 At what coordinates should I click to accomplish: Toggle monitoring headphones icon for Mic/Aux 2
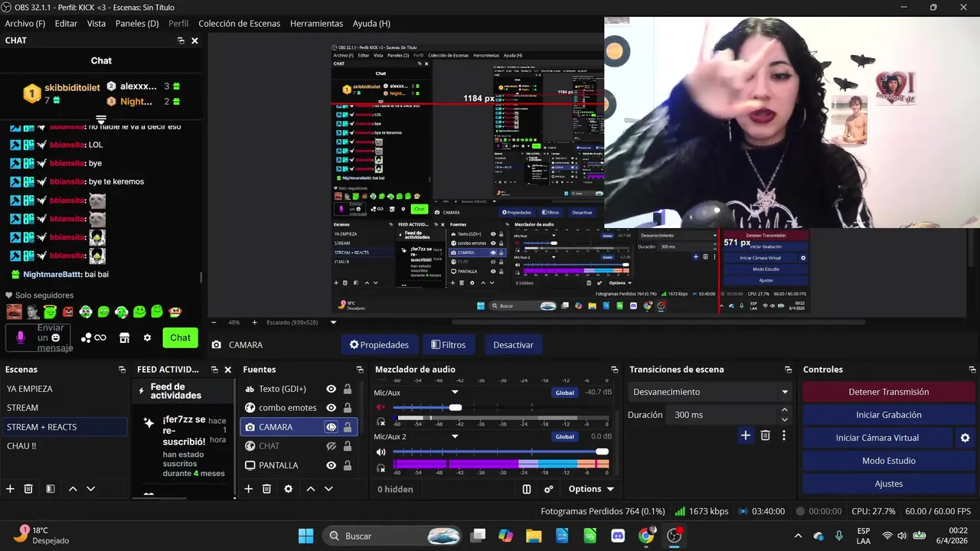coord(381,468)
